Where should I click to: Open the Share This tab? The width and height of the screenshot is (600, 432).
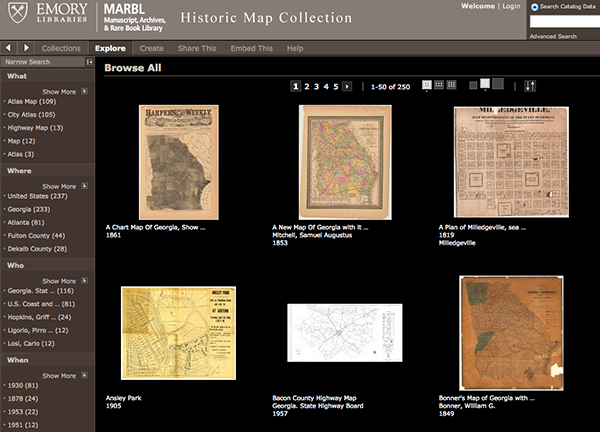(195, 48)
